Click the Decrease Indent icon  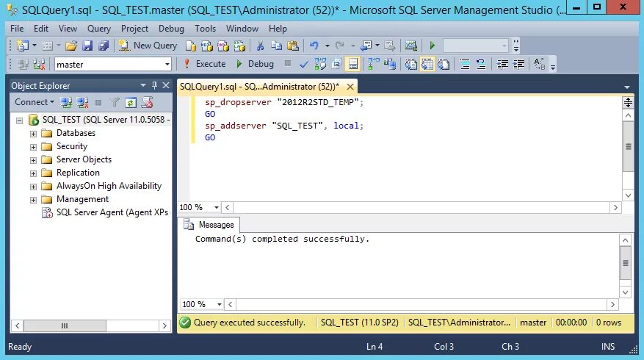[502, 64]
